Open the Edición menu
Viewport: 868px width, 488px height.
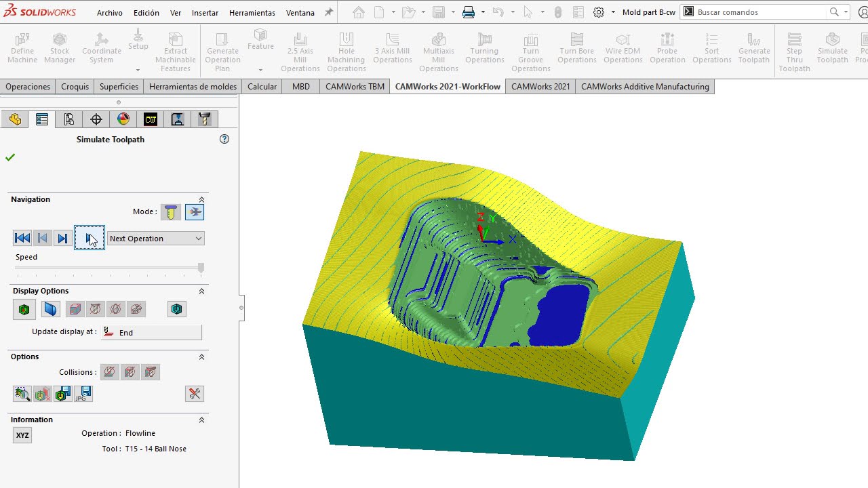pyautogui.click(x=146, y=12)
